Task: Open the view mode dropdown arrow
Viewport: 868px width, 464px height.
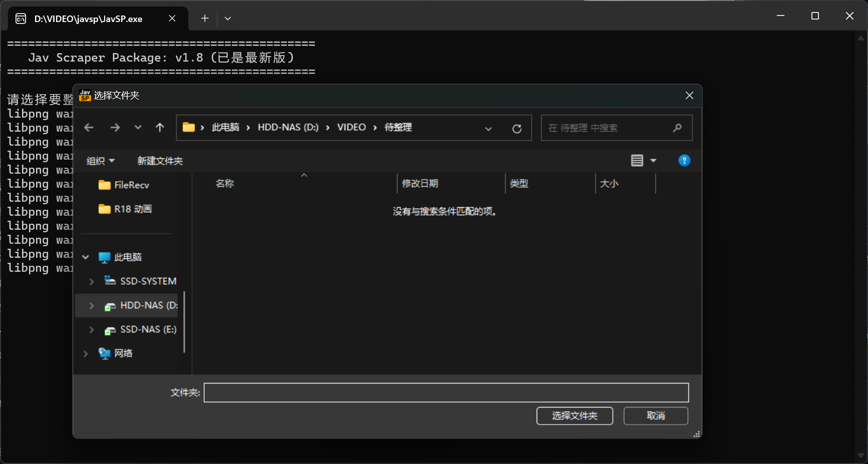Action: pyautogui.click(x=653, y=160)
